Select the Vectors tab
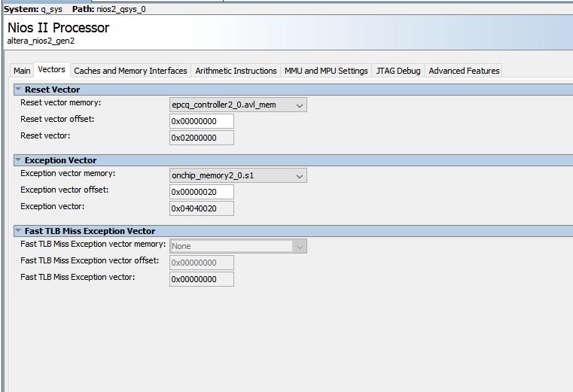This screenshot has height=392, width=573. [51, 69]
